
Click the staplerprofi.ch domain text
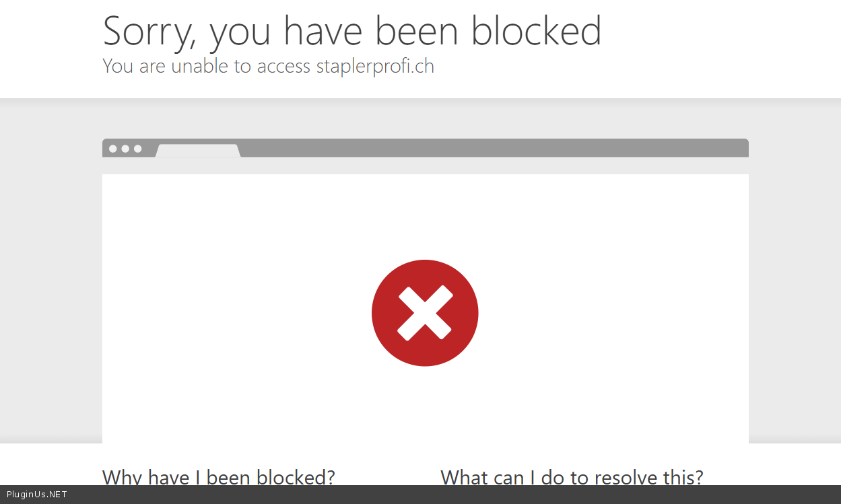point(375,67)
